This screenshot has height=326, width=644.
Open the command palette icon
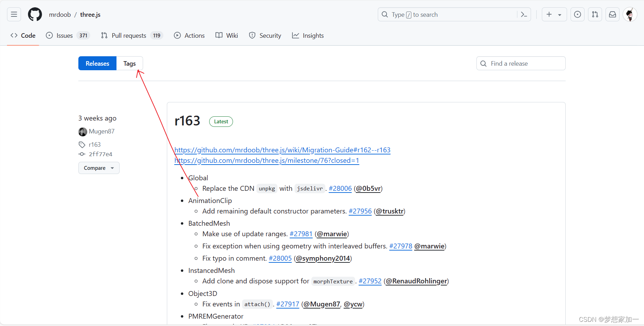pos(524,14)
